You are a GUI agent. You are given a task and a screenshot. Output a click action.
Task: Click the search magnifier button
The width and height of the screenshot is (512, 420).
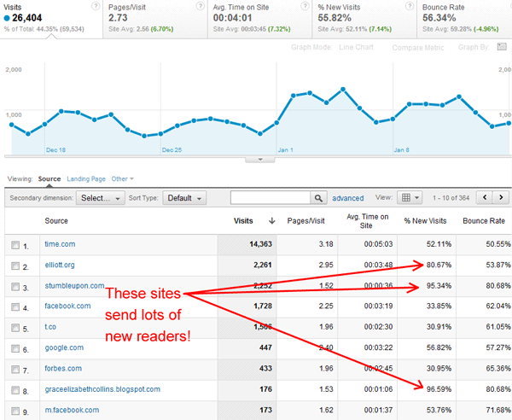pyautogui.click(x=319, y=198)
